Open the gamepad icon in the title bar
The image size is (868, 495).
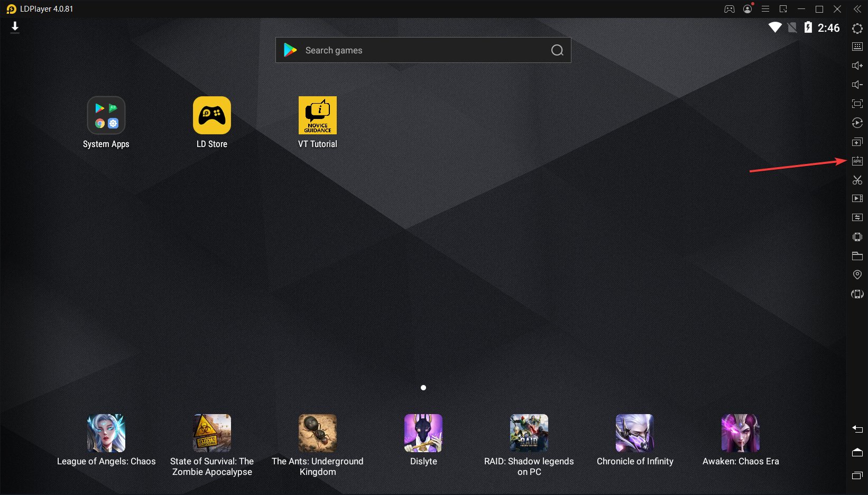pos(730,9)
